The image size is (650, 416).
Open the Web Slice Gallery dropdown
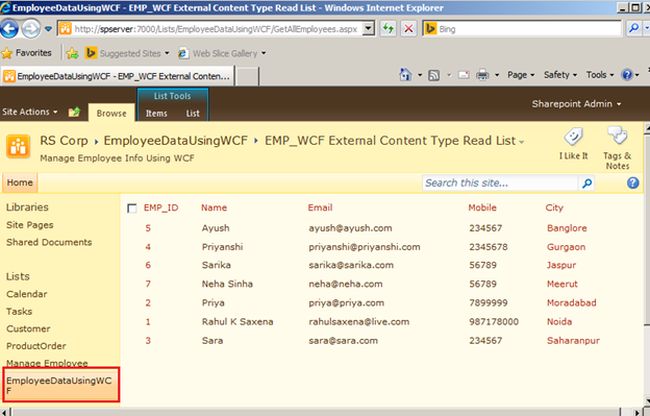point(222,53)
